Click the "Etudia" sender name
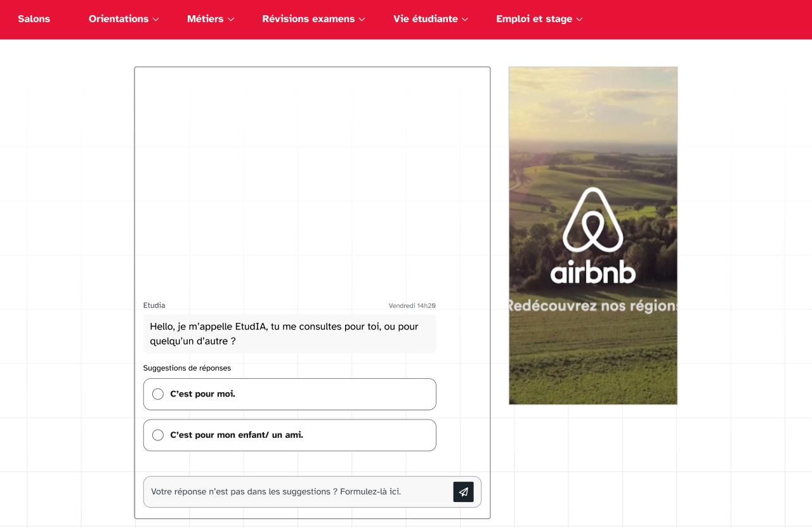The image size is (812, 528). tap(154, 305)
